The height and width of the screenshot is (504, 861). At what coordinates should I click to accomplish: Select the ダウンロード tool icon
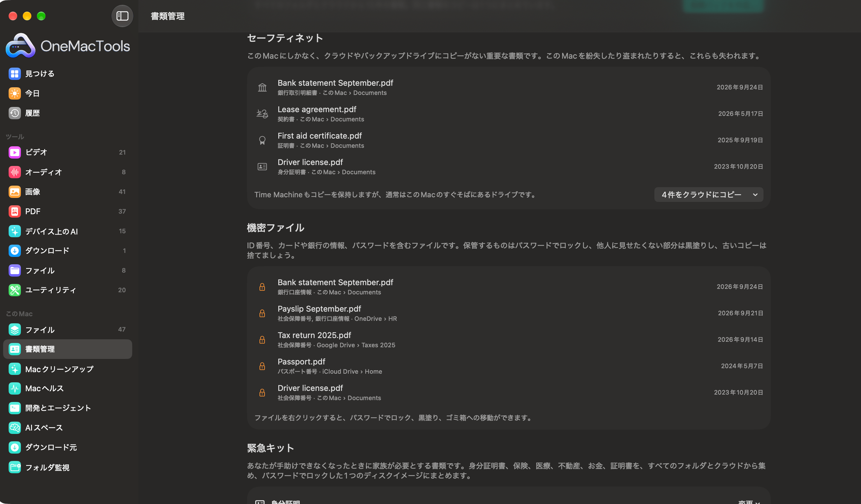tap(15, 251)
